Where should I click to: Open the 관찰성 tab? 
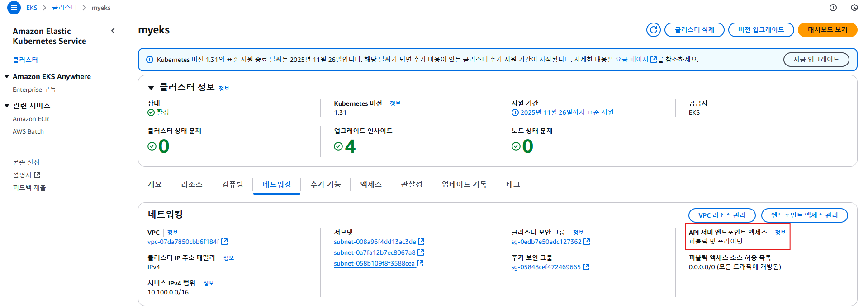[412, 184]
